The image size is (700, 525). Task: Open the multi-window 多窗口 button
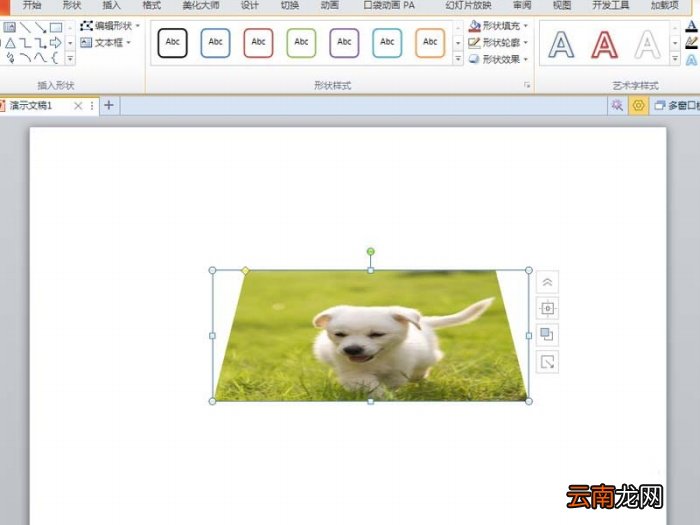click(677, 106)
